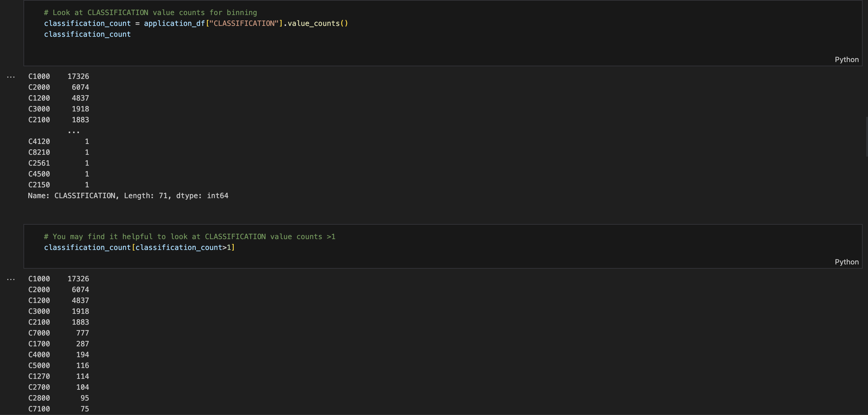Viewport: 868px width, 415px height.
Task: Click the standalone classification_count line in first cell
Action: (87, 34)
